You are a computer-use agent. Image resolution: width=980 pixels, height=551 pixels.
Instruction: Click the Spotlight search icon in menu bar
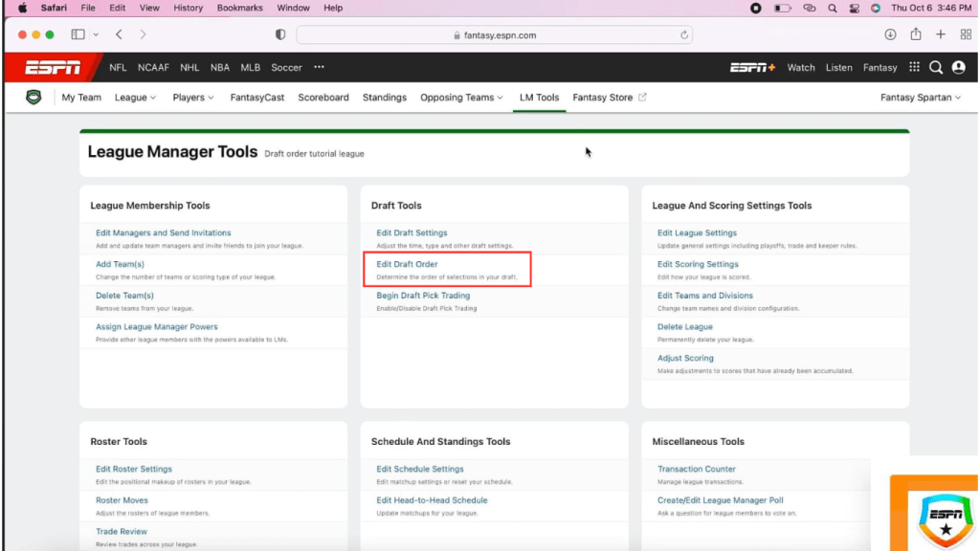click(832, 8)
